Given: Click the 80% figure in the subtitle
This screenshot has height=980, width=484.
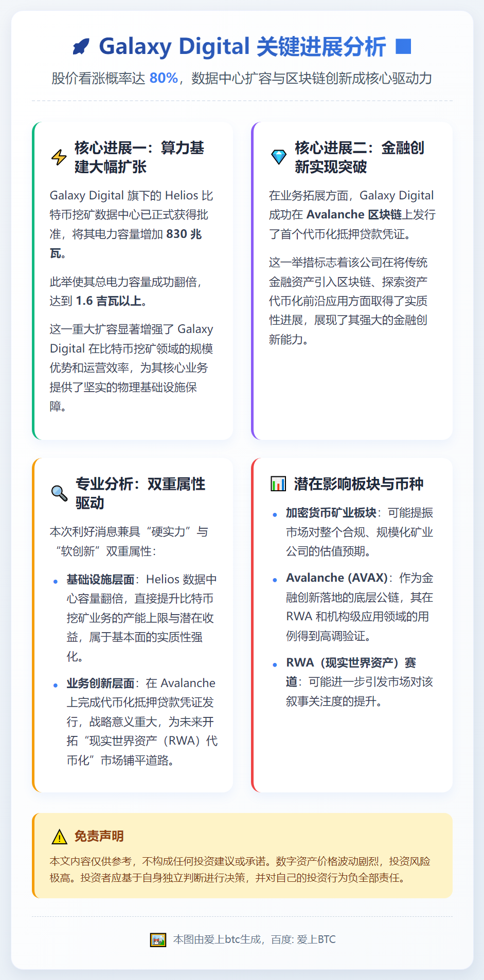Looking at the screenshot, I should (x=164, y=78).
